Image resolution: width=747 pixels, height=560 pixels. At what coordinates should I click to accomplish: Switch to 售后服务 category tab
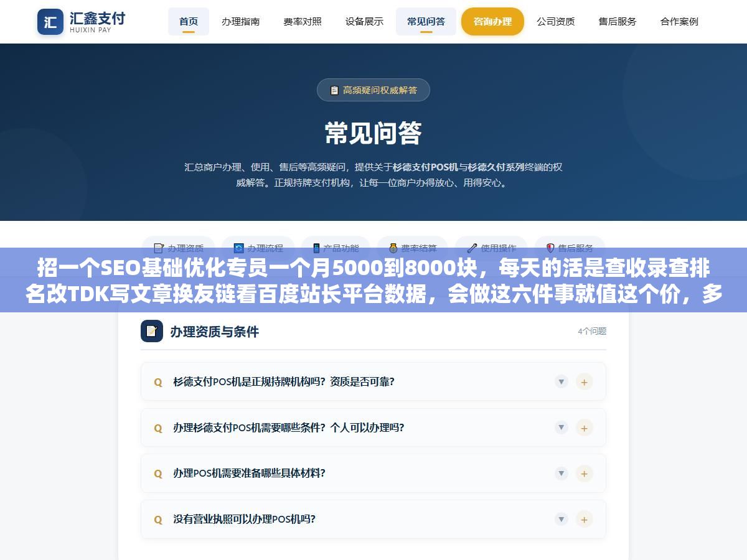(569, 248)
